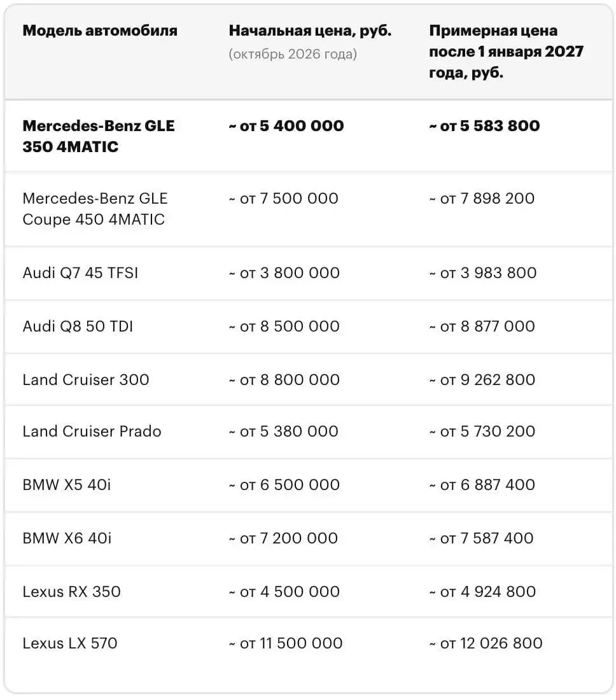Select the Land Cruiser 300 model name

click(86, 380)
